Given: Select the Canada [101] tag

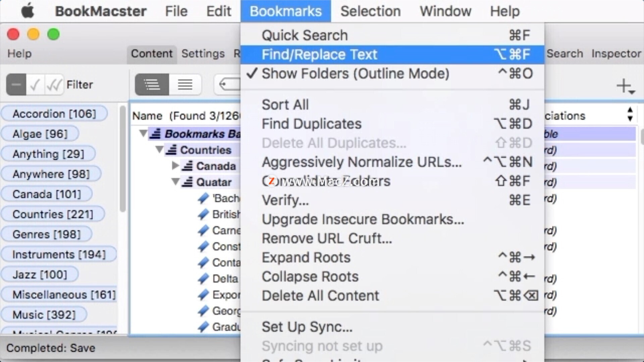Looking at the screenshot, I should (x=47, y=194).
